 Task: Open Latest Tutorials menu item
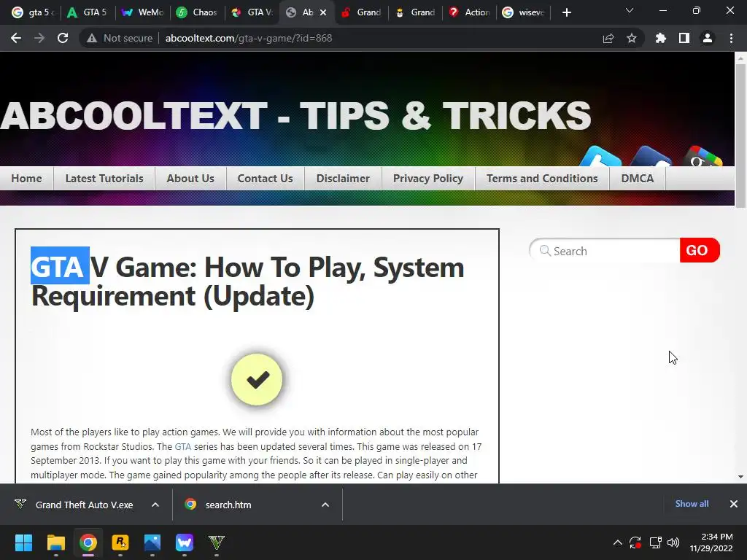coord(104,179)
